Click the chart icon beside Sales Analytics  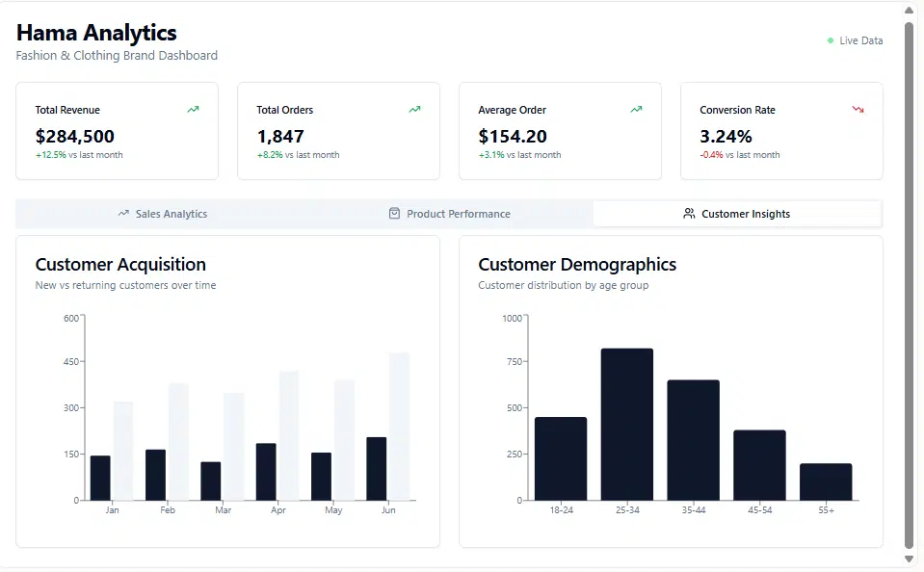(x=123, y=213)
